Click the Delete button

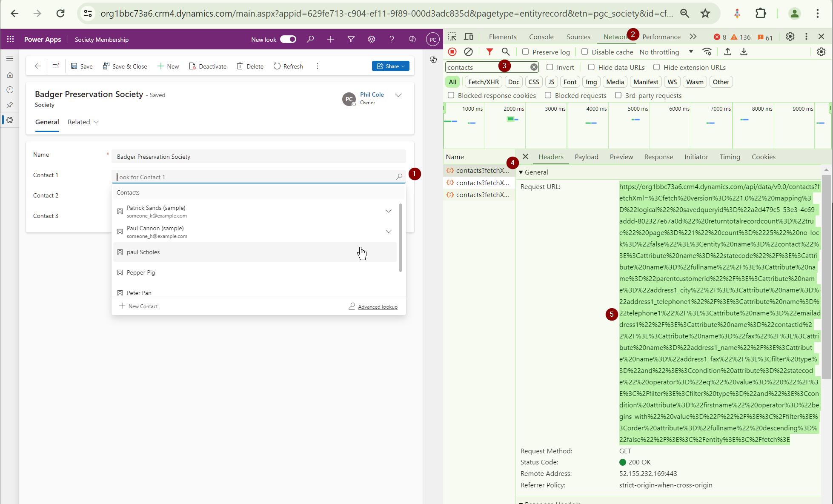(x=250, y=66)
